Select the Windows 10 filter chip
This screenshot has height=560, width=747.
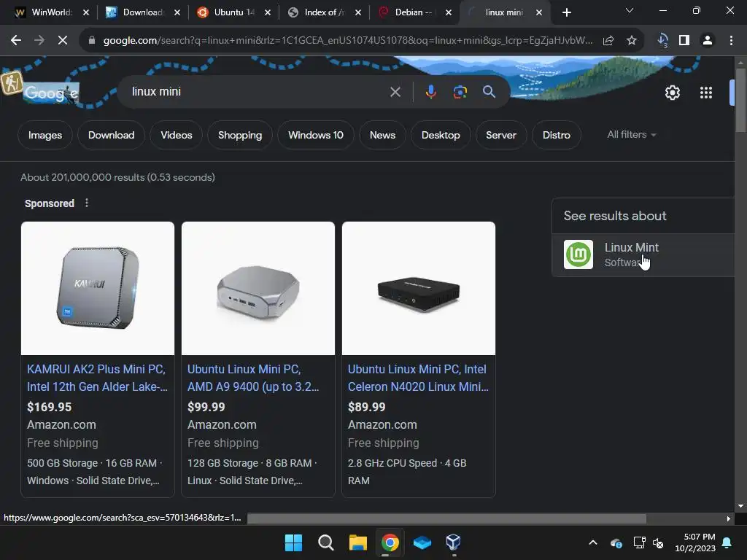point(316,135)
